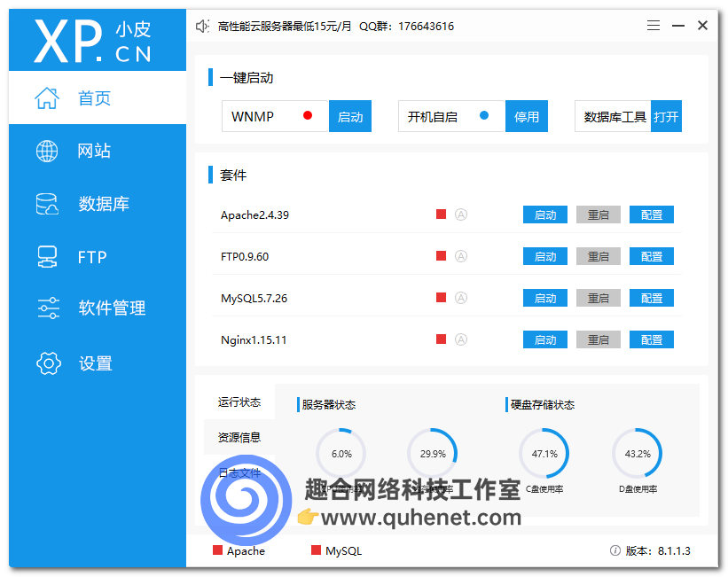The width and height of the screenshot is (728, 577).
Task: Start the WNMP stack with 启动
Action: 350,116
